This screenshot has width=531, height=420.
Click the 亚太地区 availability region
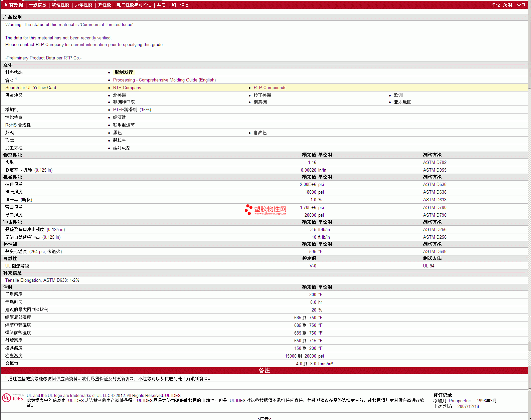pyautogui.click(x=402, y=102)
